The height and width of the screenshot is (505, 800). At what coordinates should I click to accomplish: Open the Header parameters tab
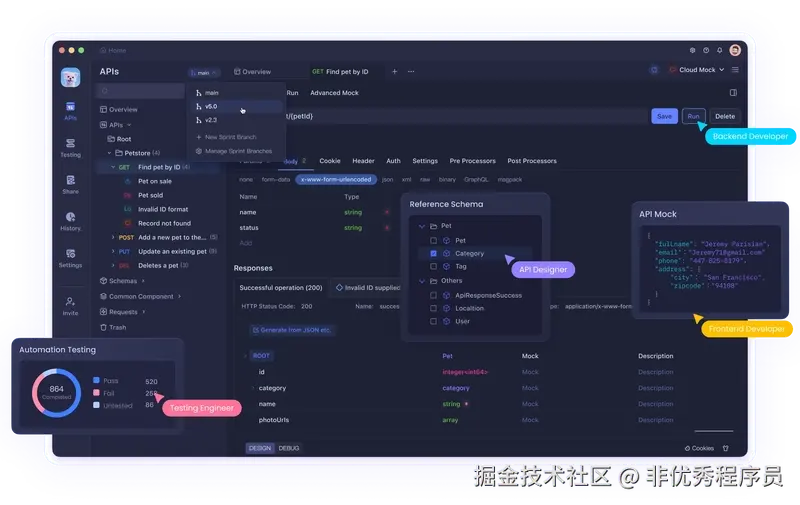pos(363,161)
